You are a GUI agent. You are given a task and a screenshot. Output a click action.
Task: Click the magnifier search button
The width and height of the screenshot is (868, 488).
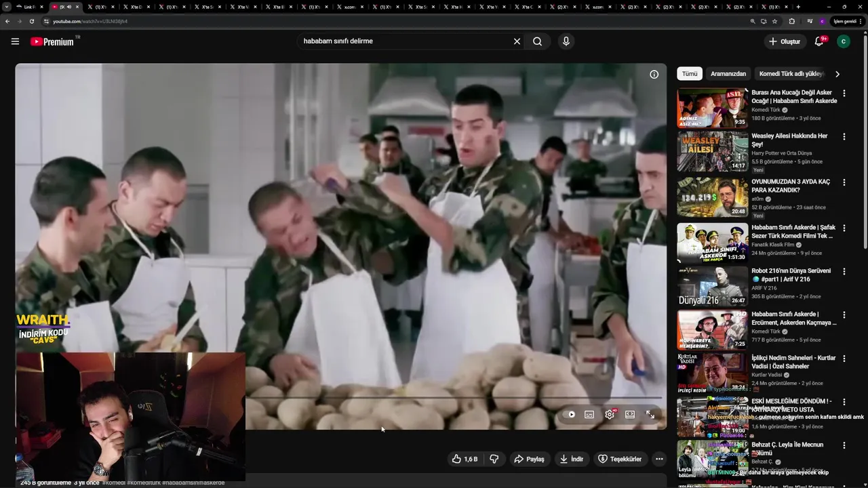[537, 41]
